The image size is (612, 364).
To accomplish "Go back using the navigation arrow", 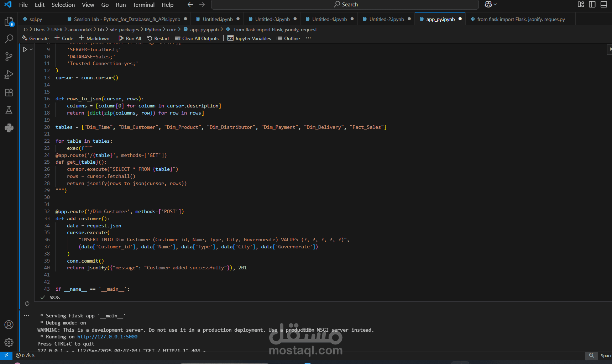I will [x=190, y=5].
